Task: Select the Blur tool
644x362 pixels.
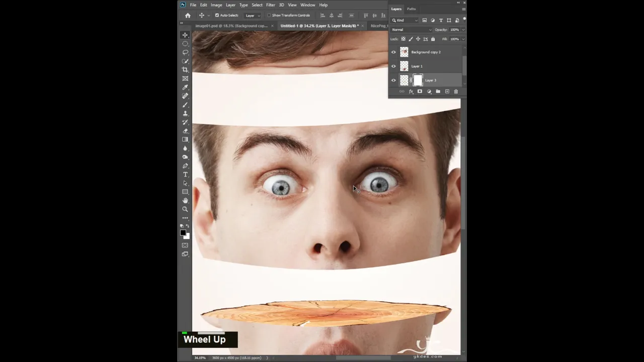Action: (x=185, y=148)
